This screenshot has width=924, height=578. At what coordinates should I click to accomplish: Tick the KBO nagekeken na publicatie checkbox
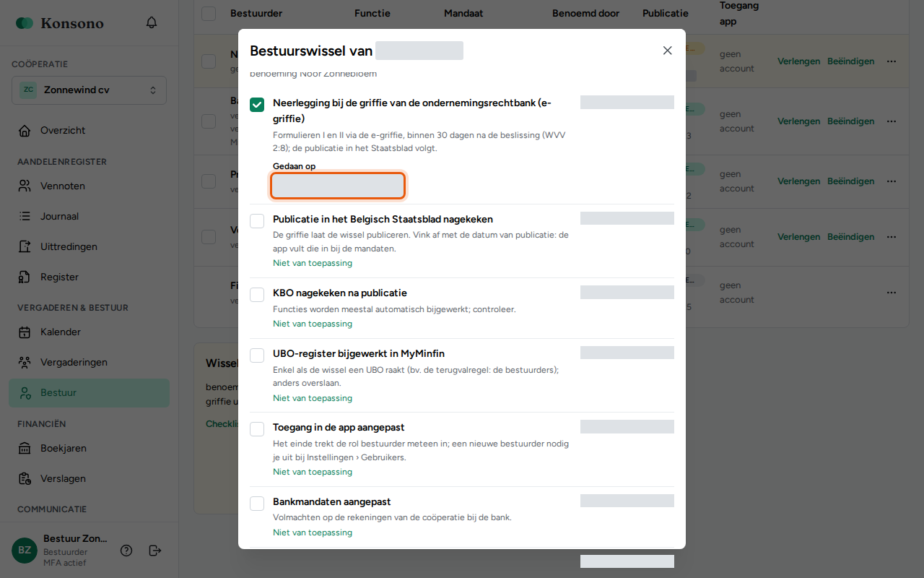pos(257,295)
